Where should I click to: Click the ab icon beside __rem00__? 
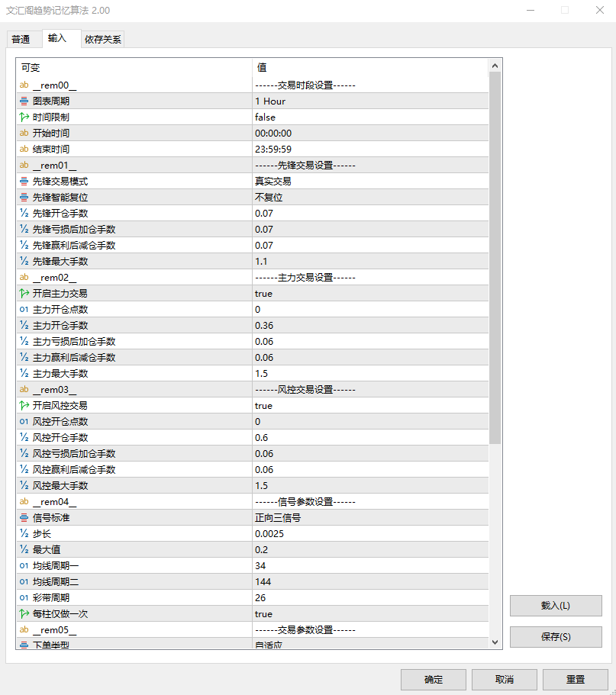(24, 85)
